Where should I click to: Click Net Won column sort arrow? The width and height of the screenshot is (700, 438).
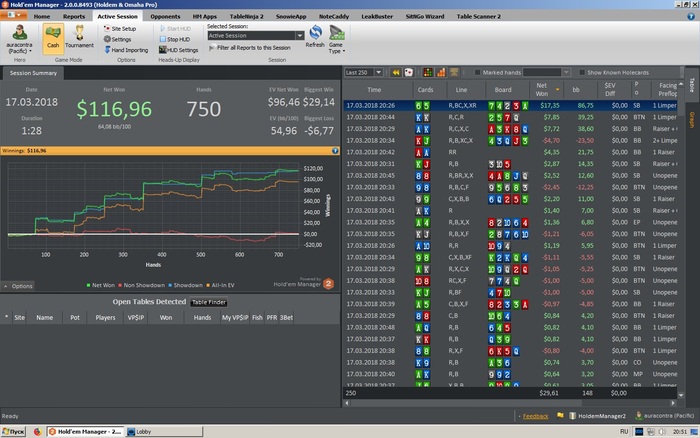pyautogui.click(x=557, y=90)
